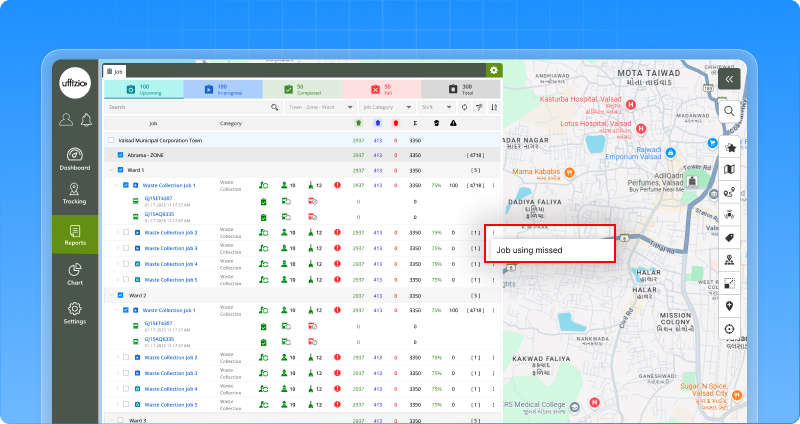Open the Town - Zone - Ward dropdown
Screen dimensions: 800x424
tap(320, 107)
